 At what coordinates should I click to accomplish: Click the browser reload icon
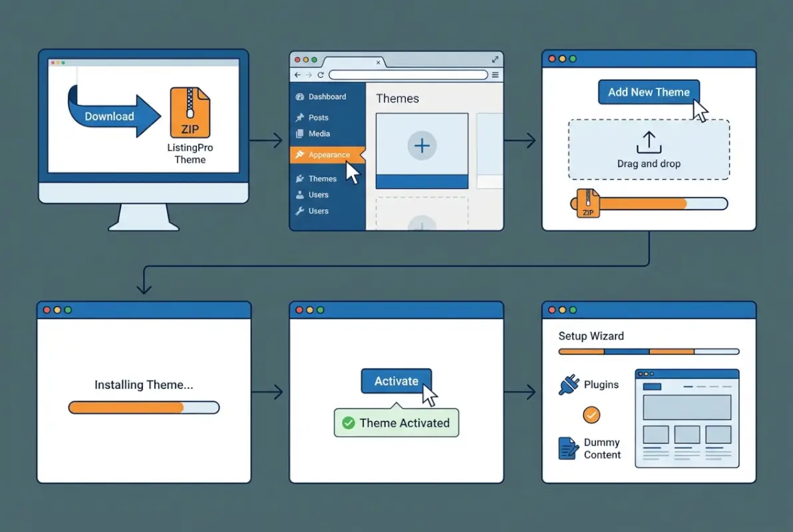(321, 75)
